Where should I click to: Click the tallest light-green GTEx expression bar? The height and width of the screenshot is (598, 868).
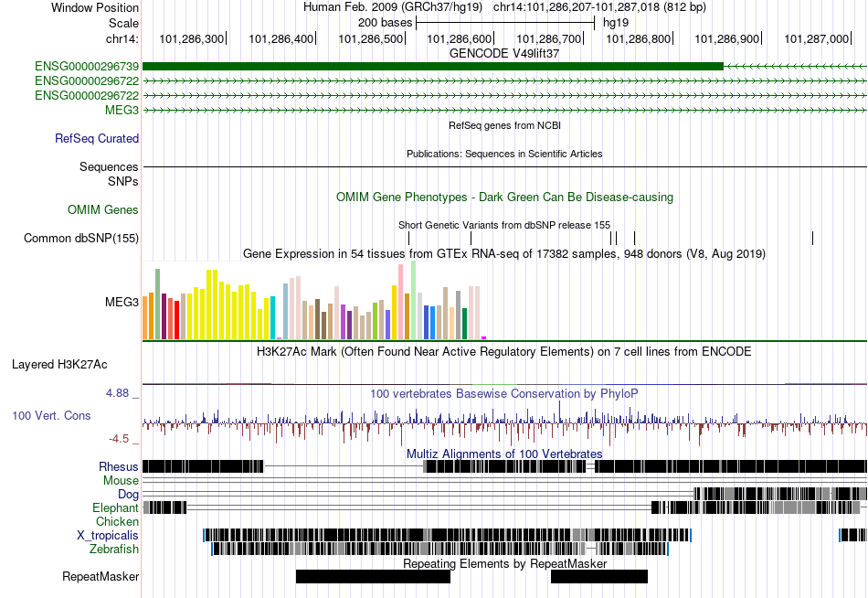pos(414,301)
